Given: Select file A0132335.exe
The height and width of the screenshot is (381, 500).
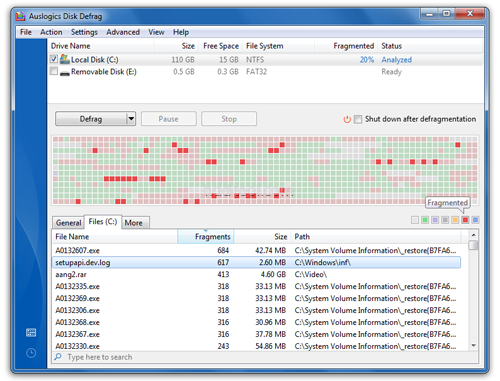Looking at the screenshot, I should click(256, 286).
